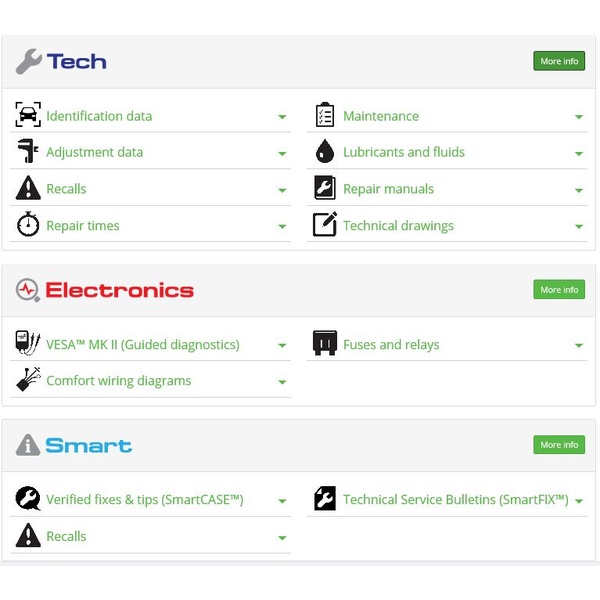This screenshot has height=600, width=600.
Task: Expand the Repair manuals dropdown arrow
Action: (579, 190)
